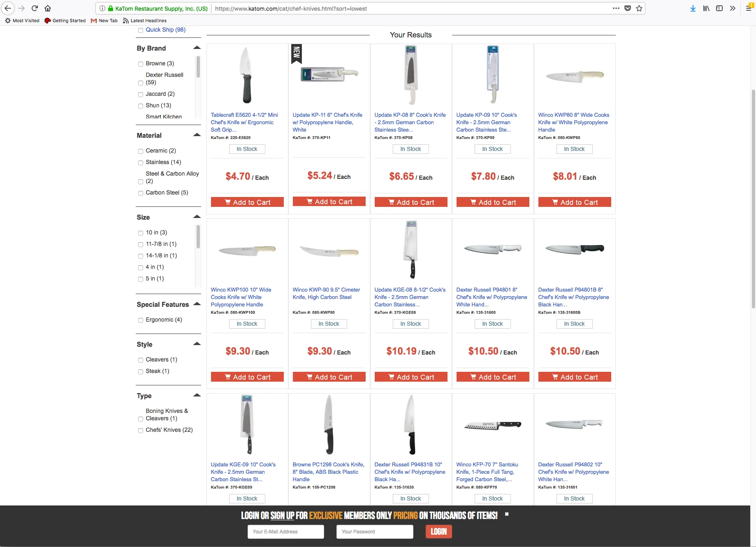This screenshot has width=756, height=547.
Task: Add Winco KWP80 $8.01 knife to cart
Action: click(575, 202)
